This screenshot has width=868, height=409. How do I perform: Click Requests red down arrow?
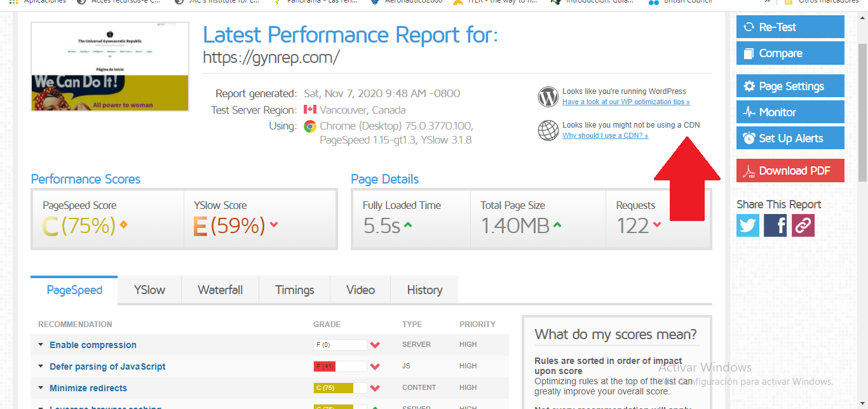656,224
